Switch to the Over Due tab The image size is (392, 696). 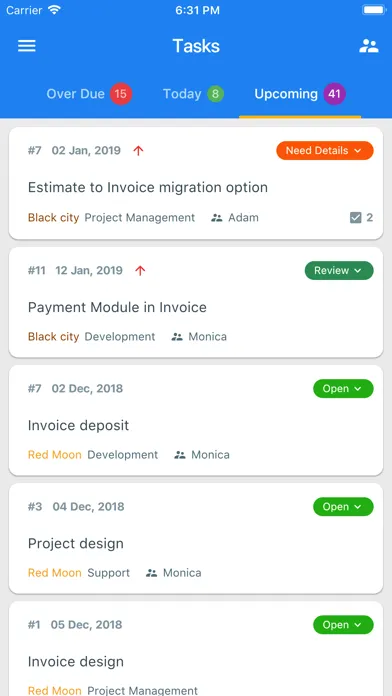pos(89,94)
